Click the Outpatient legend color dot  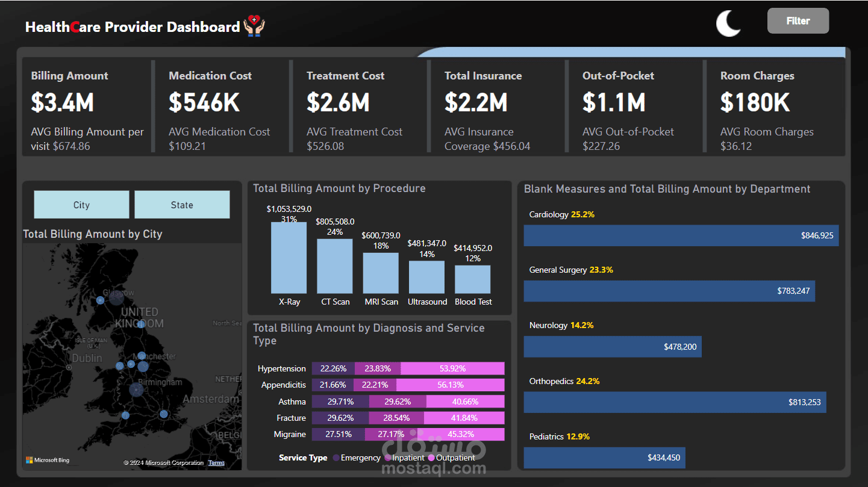tap(431, 458)
